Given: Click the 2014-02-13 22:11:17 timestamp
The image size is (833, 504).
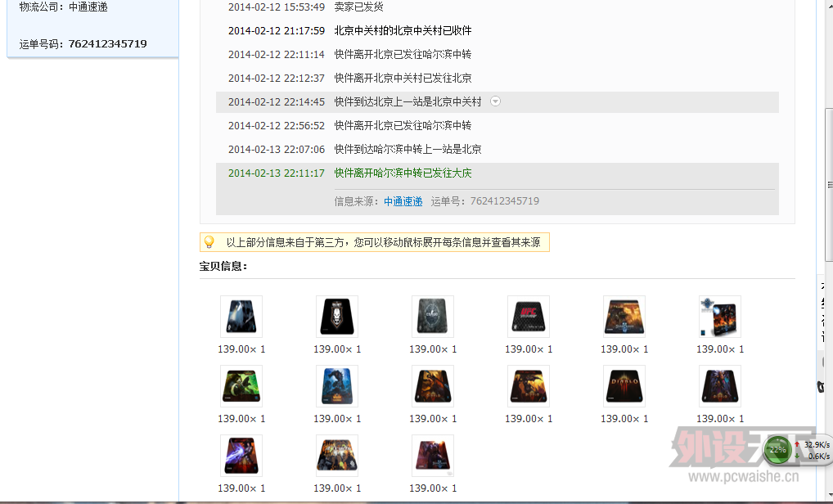Looking at the screenshot, I should point(277,173).
